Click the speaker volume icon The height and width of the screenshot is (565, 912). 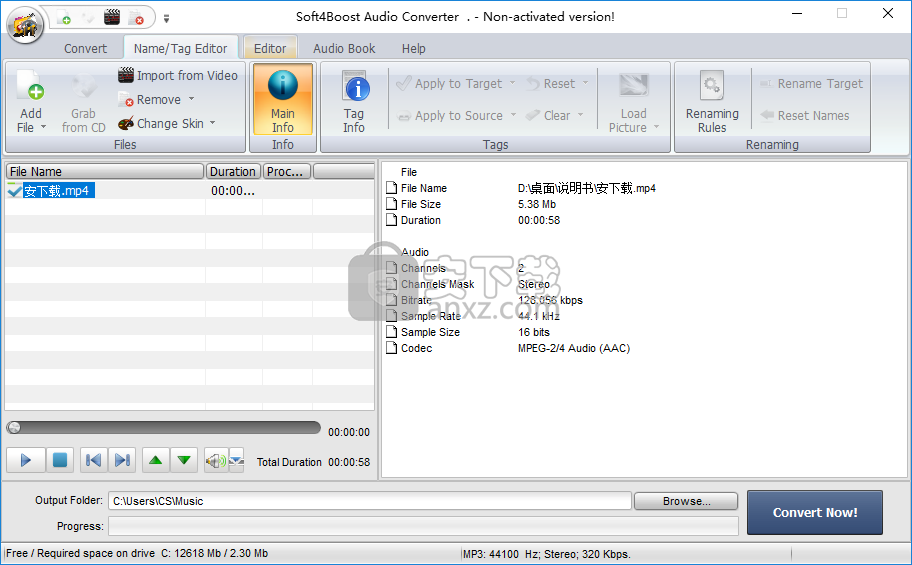216,461
